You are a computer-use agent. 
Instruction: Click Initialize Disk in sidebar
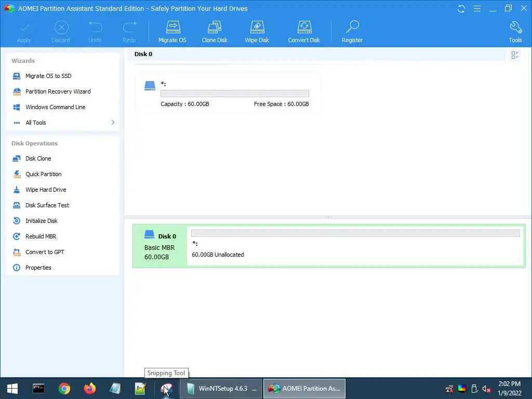coord(42,221)
